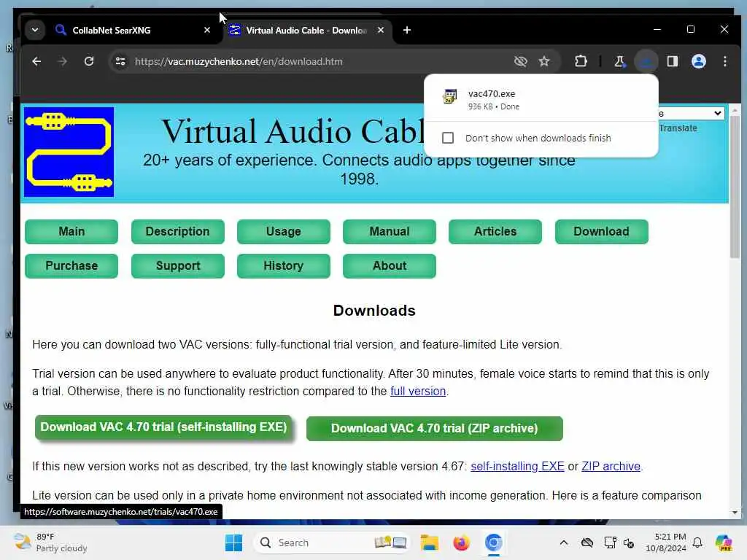Click the Downloads heading text
The image size is (747, 560).
pos(374,311)
